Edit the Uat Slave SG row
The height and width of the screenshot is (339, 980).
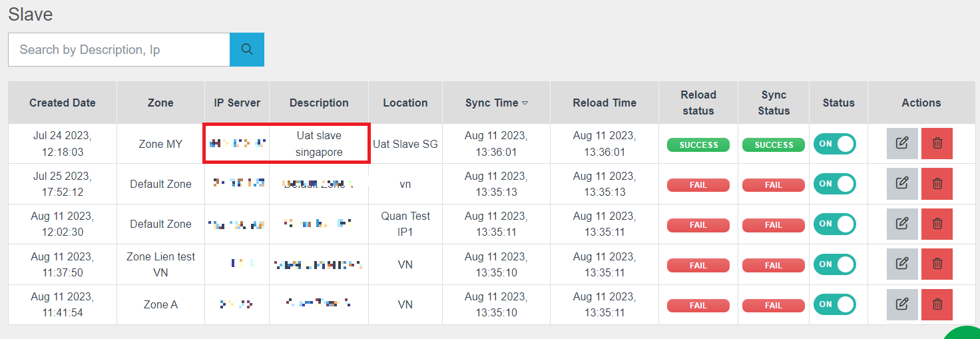coord(902,143)
